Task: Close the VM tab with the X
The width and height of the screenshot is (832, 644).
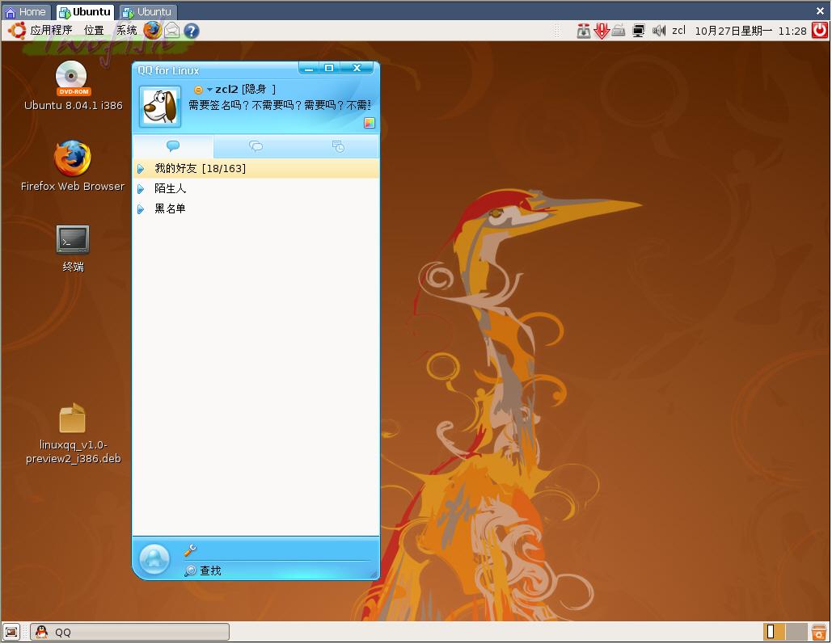Action: 820,11
